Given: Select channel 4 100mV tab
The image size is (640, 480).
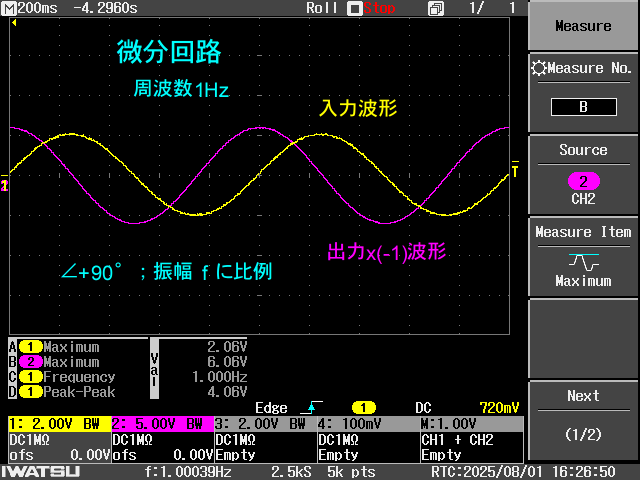Looking at the screenshot, I should (367, 424).
